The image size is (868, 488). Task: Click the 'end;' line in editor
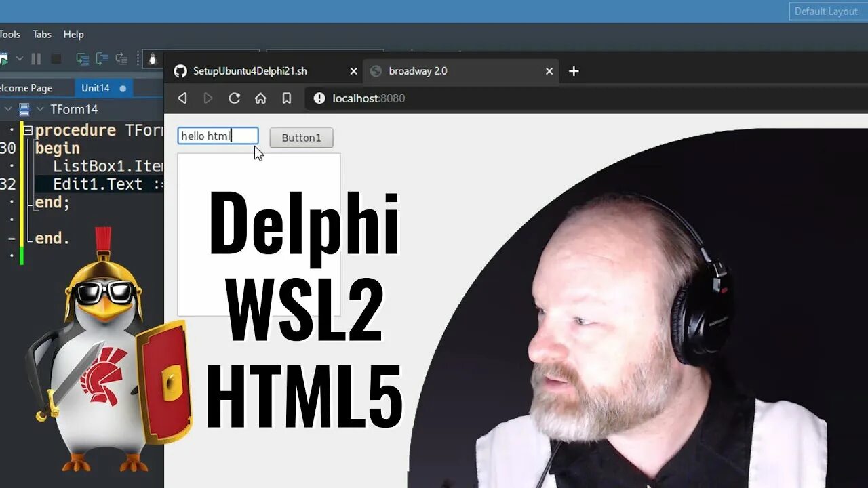(53, 202)
